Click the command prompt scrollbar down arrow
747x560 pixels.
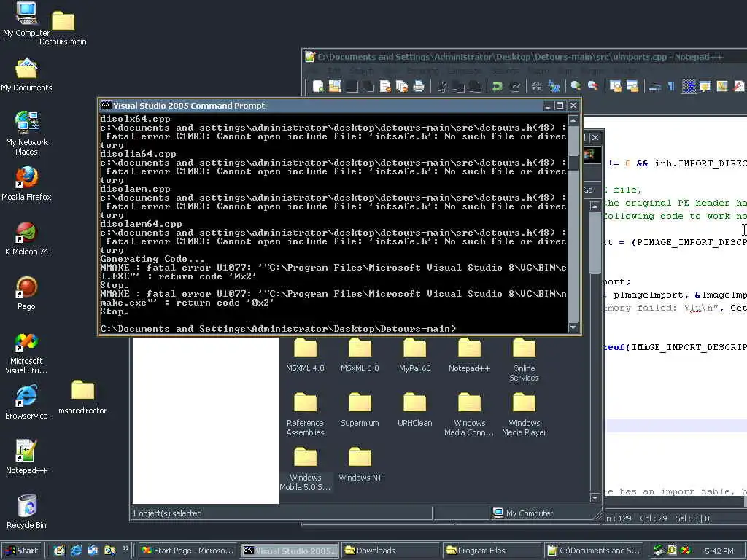point(573,327)
